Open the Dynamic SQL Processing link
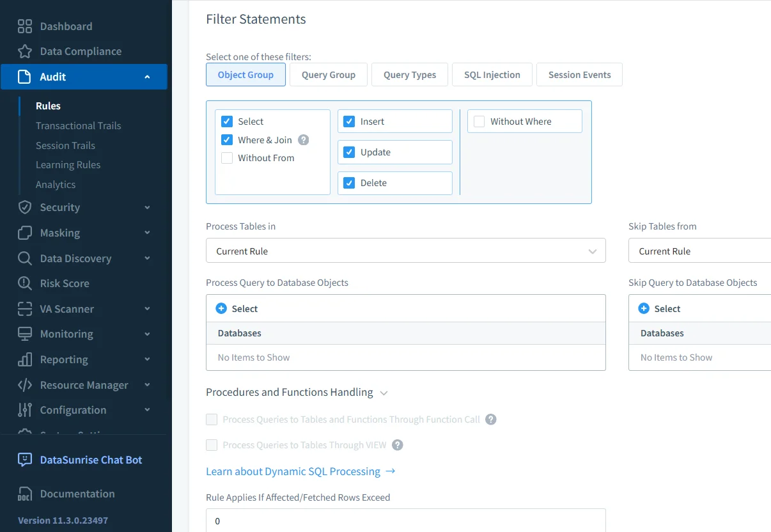 [295, 471]
